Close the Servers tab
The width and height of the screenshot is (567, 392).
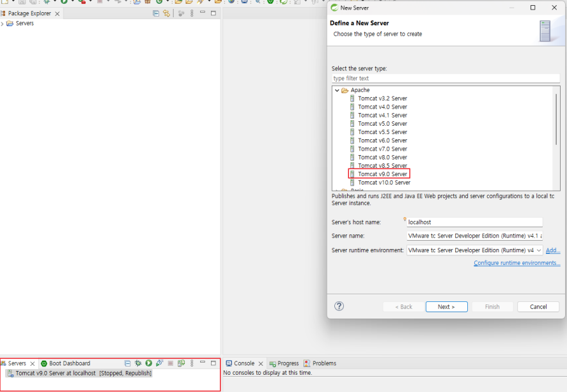click(33, 363)
